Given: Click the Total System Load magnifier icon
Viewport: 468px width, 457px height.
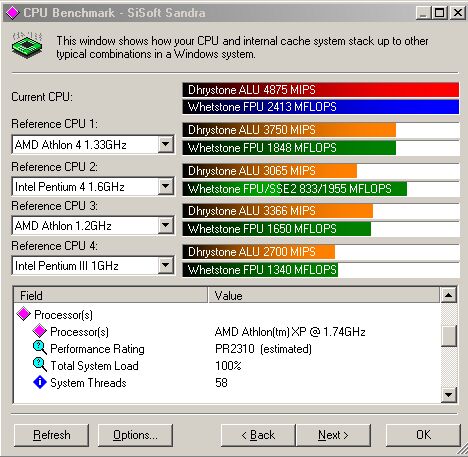Looking at the screenshot, I should [x=40, y=365].
